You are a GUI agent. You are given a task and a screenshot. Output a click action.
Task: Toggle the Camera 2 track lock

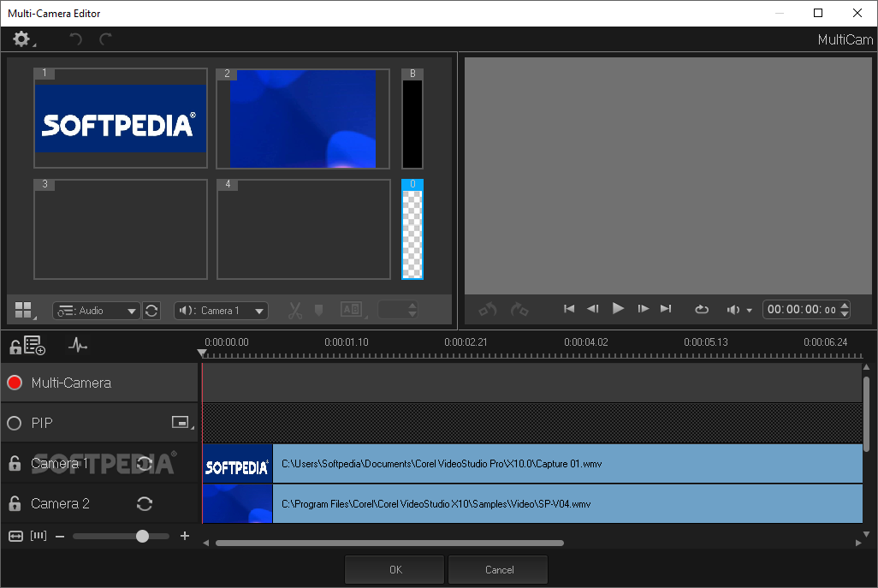pyautogui.click(x=15, y=504)
